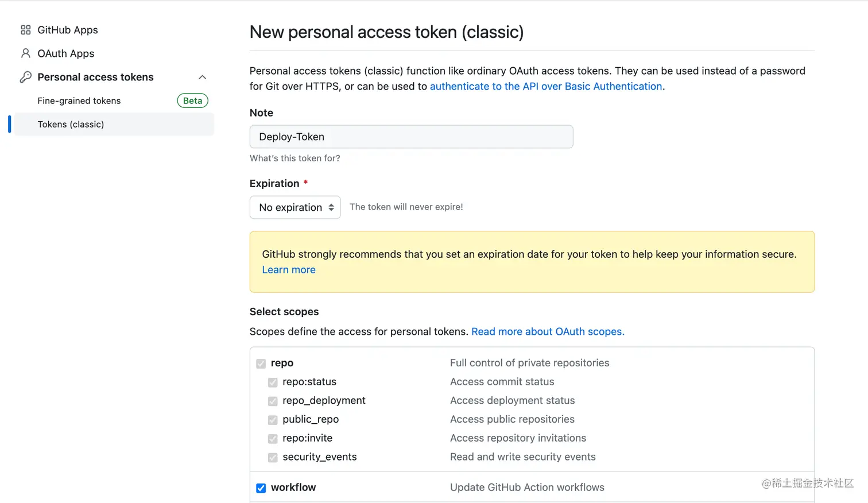
Task: Click the GitHub Apps grid icon
Action: click(x=25, y=30)
